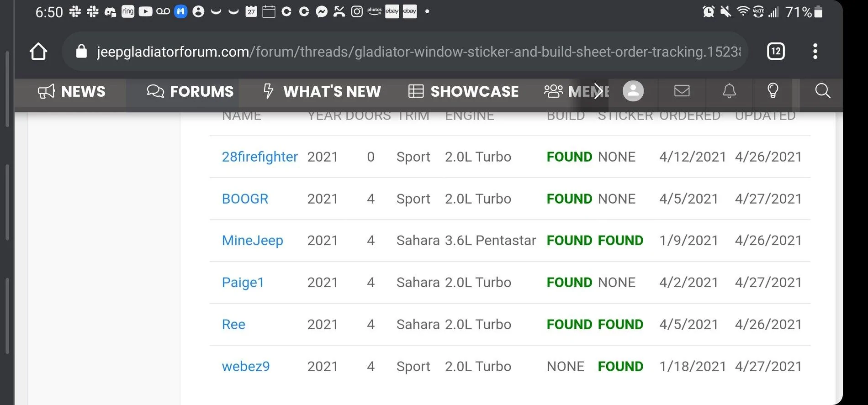Viewport: 868px width, 405px height.
Task: Open 28firefighter's profile link
Action: 259,157
